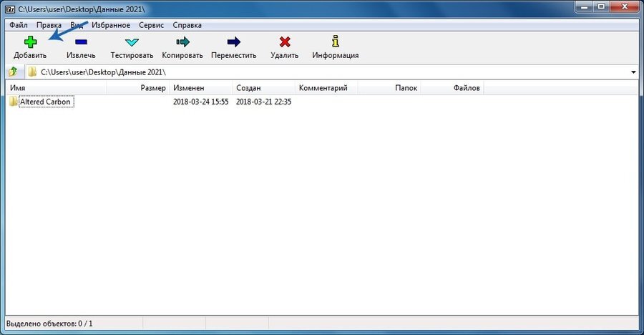This screenshot has width=644, height=335.
Task: Click the Тестировать checkmark icon
Action: [x=132, y=42]
